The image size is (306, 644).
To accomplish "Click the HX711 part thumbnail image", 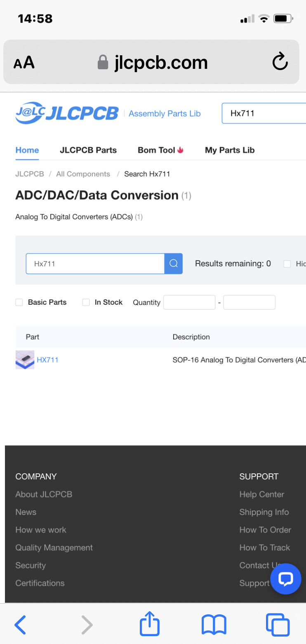I will [x=25, y=360].
